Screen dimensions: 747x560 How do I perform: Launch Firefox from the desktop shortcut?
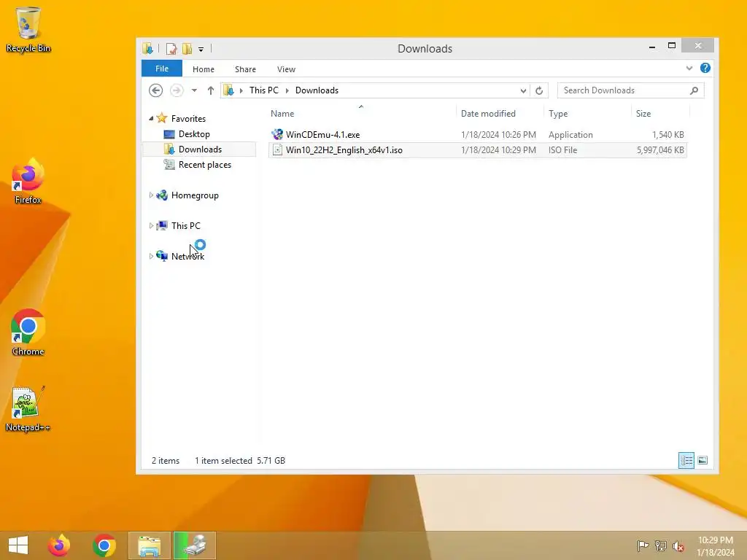tap(28, 182)
